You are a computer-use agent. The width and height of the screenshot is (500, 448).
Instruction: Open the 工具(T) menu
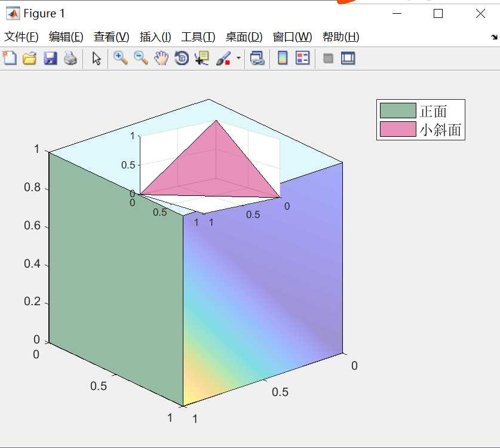click(198, 37)
